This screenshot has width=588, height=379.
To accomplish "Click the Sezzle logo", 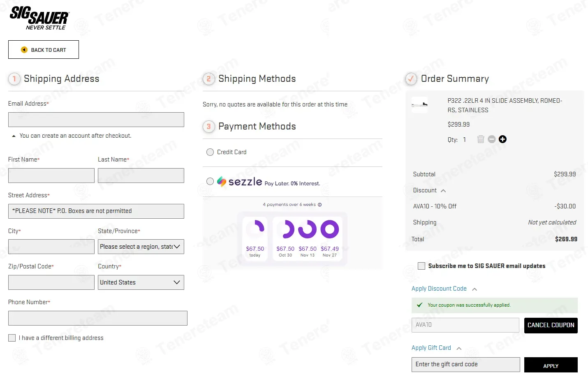I will click(x=240, y=182).
